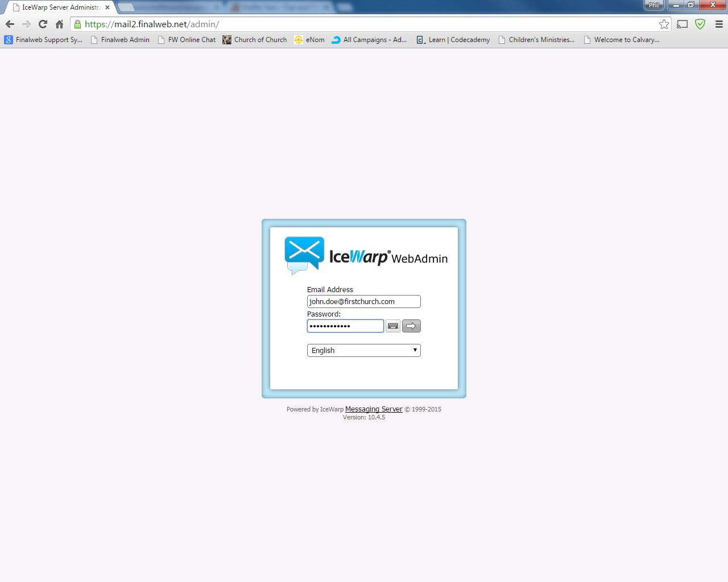Viewport: 728px width, 582px height.
Task: Follow the Messaging Server link
Action: pos(374,409)
